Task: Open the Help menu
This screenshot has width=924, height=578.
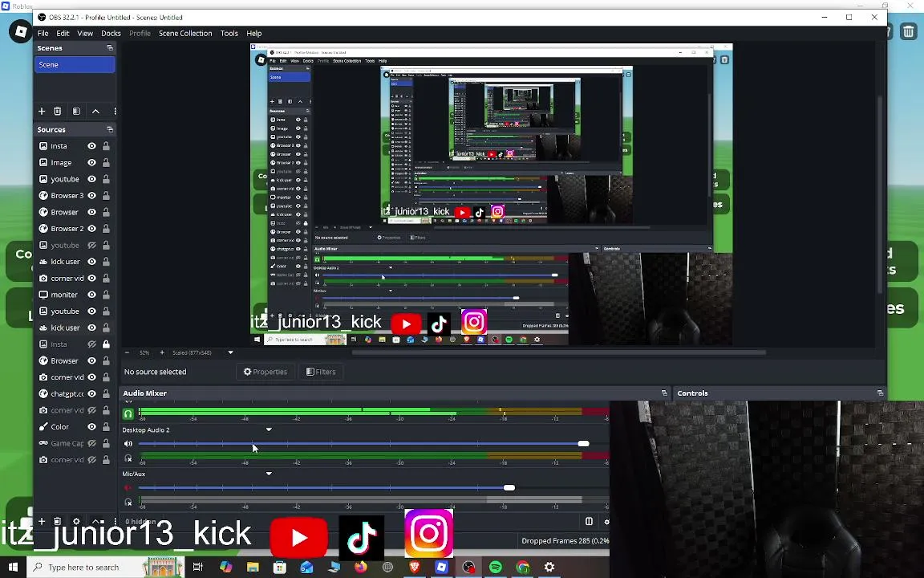Action: [254, 33]
